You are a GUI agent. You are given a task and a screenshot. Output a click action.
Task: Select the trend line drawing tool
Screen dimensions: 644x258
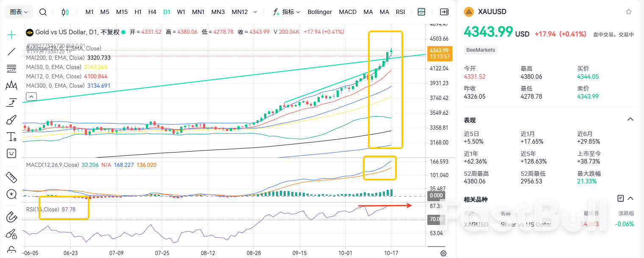[11, 52]
